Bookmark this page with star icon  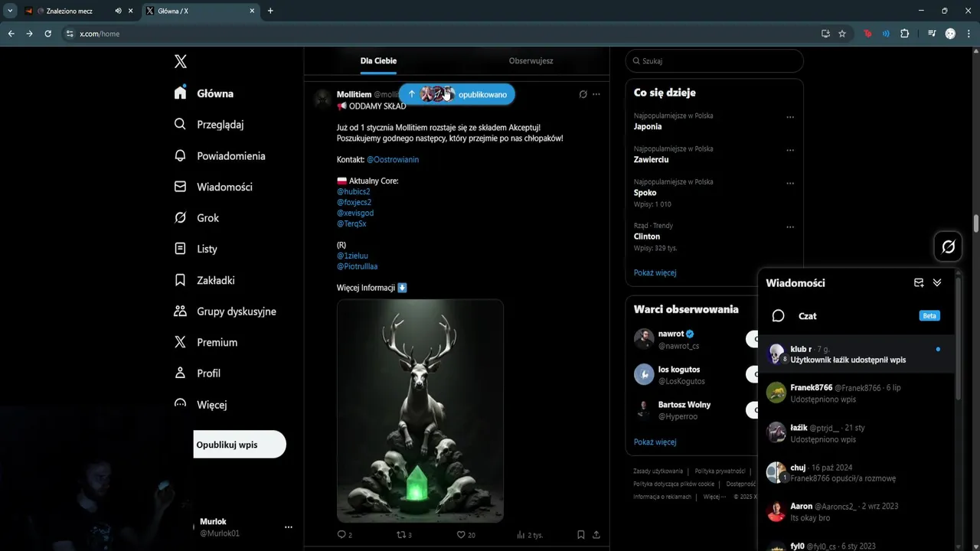tap(842, 34)
